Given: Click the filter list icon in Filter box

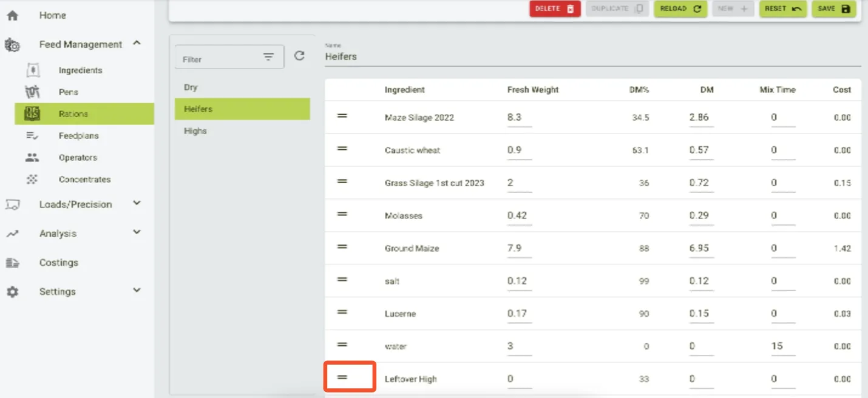Looking at the screenshot, I should 268,57.
